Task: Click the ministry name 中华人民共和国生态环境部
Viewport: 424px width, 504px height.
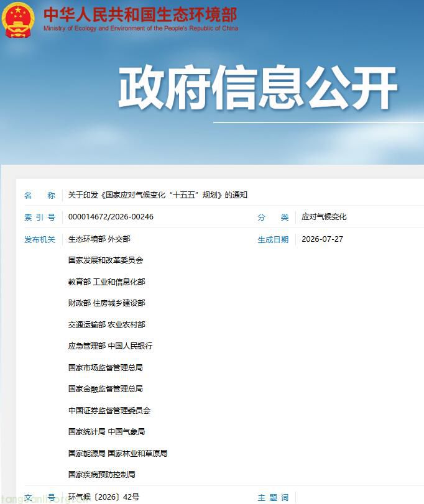Action: [x=141, y=14]
